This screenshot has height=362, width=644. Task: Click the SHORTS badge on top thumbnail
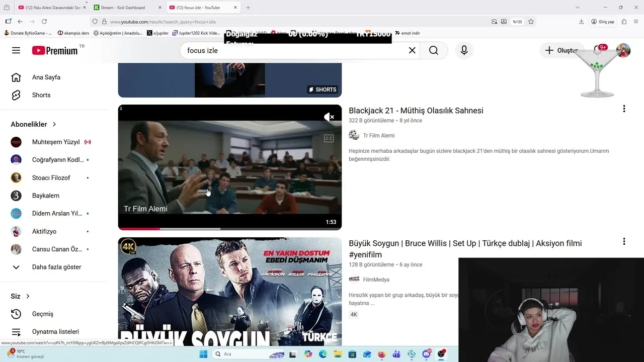(323, 89)
